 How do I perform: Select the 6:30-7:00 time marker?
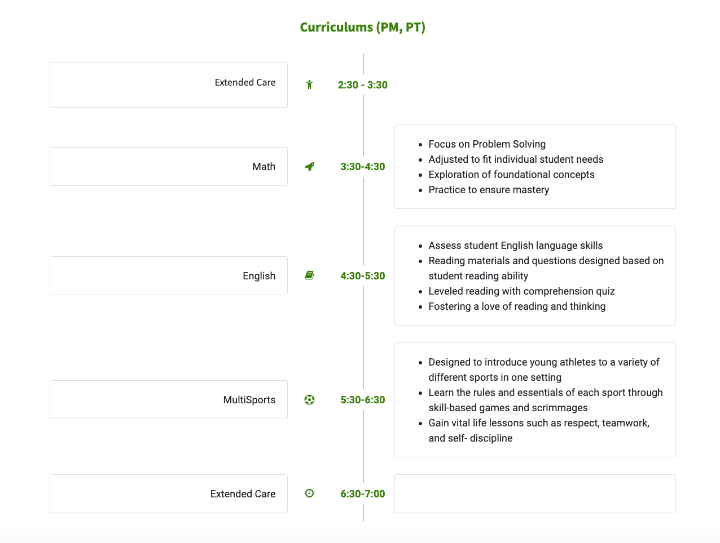tap(362, 494)
